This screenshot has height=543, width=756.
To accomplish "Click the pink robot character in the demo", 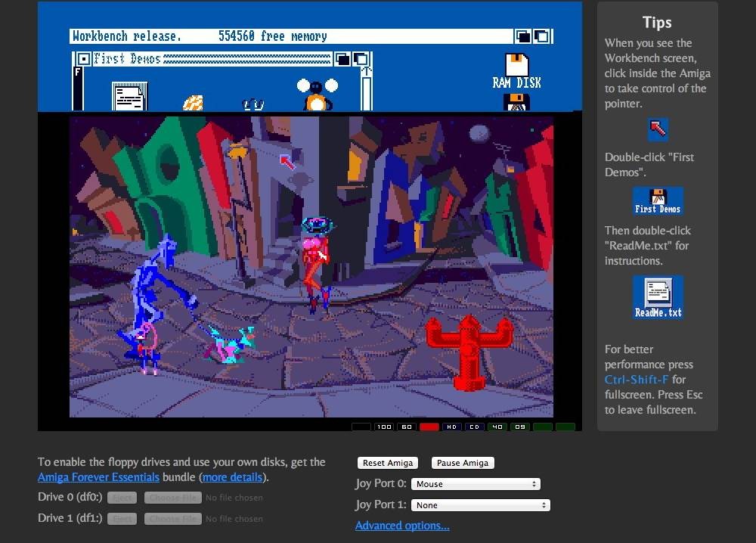I will [316, 264].
